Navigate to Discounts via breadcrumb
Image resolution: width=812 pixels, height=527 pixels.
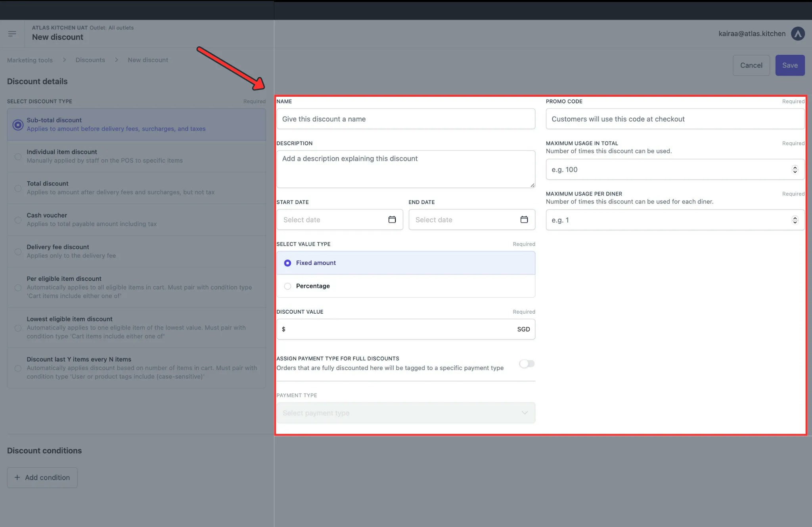point(90,60)
